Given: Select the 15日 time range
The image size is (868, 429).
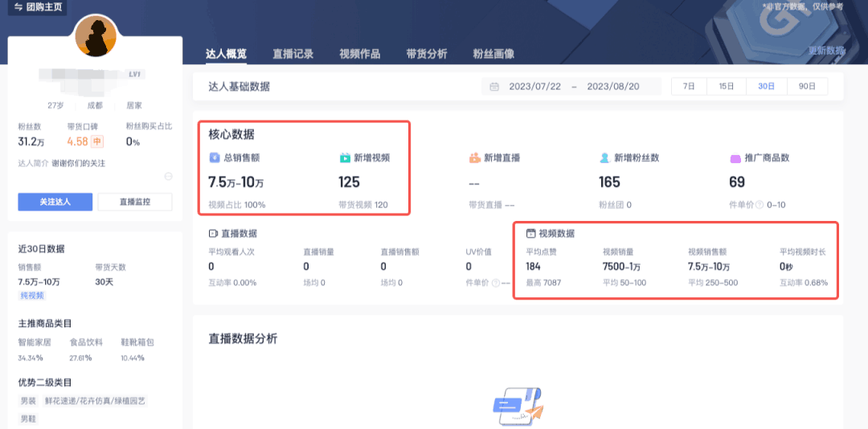Looking at the screenshot, I should 727,86.
